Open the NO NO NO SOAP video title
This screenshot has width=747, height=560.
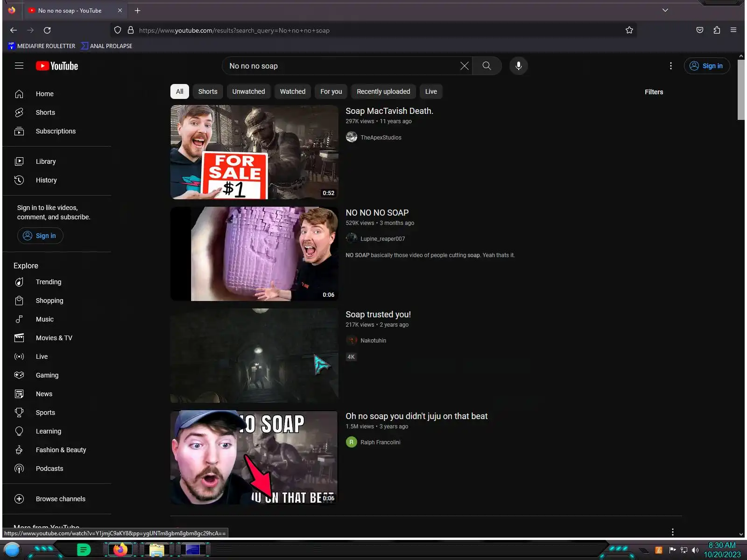tap(377, 213)
